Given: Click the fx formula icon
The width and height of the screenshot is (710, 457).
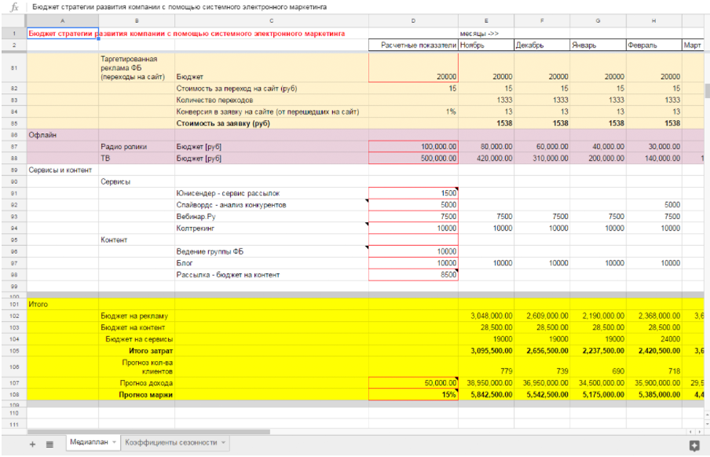Looking at the screenshot, I should pyautogui.click(x=14, y=7).
